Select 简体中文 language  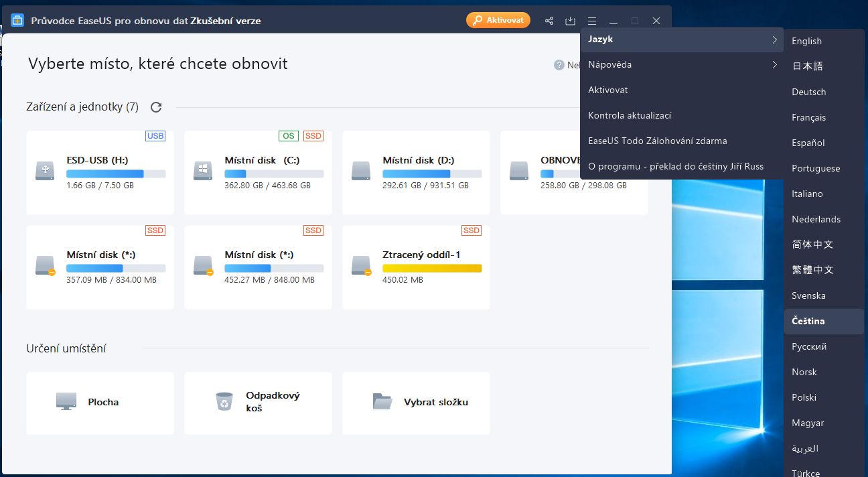point(824,245)
